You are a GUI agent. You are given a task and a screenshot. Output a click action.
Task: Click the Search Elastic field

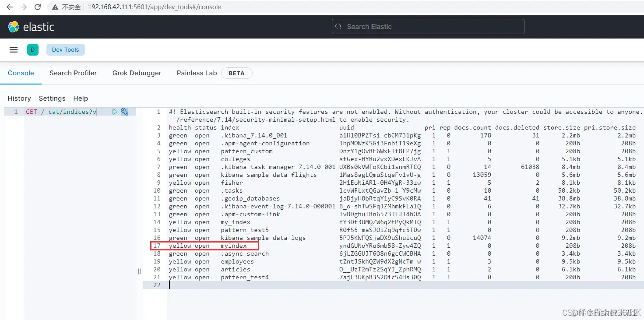tap(428, 27)
